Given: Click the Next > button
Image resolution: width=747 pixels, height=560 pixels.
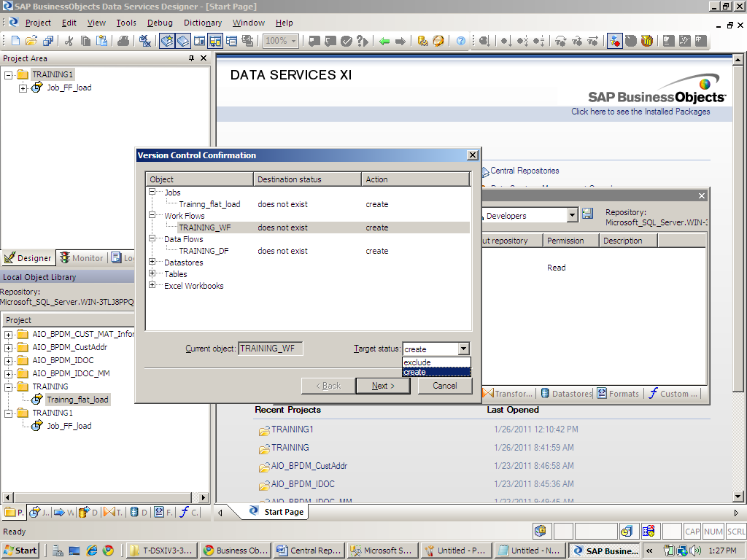Looking at the screenshot, I should click(x=383, y=386).
